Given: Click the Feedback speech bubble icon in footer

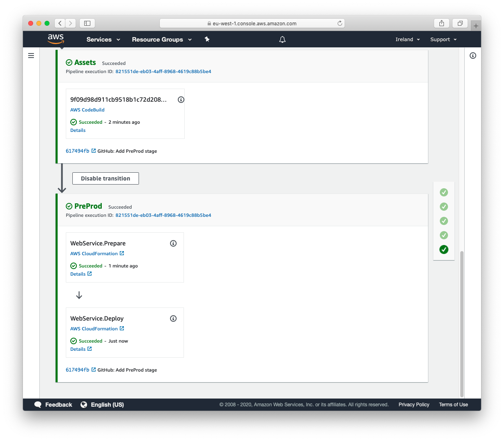Looking at the screenshot, I should tap(38, 405).
